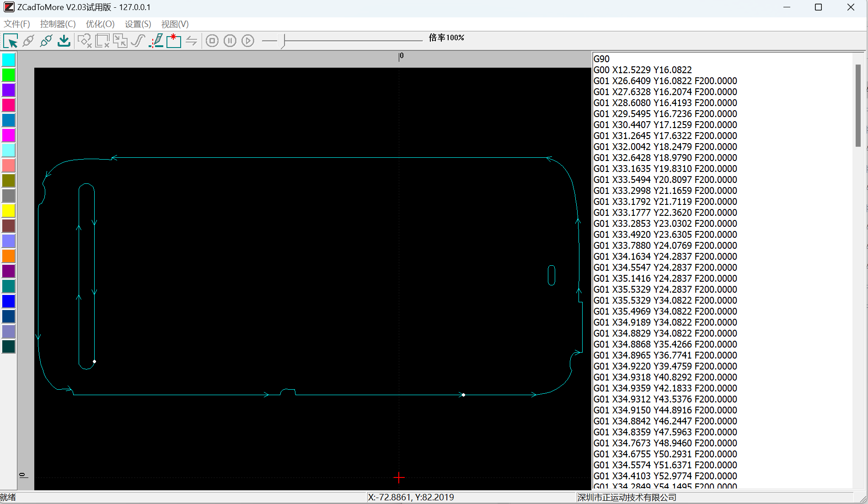Click the stop playback circle button
The height and width of the screenshot is (504, 868).
(x=212, y=41)
